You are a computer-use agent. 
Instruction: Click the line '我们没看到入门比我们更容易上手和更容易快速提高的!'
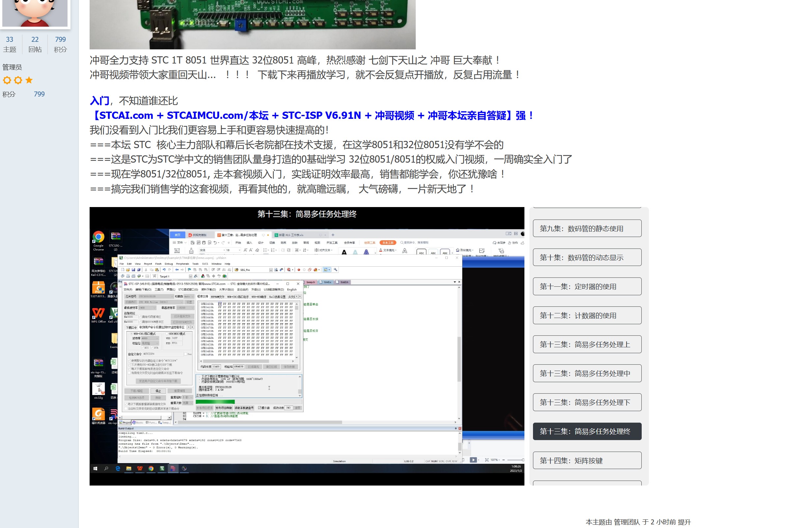(x=210, y=130)
